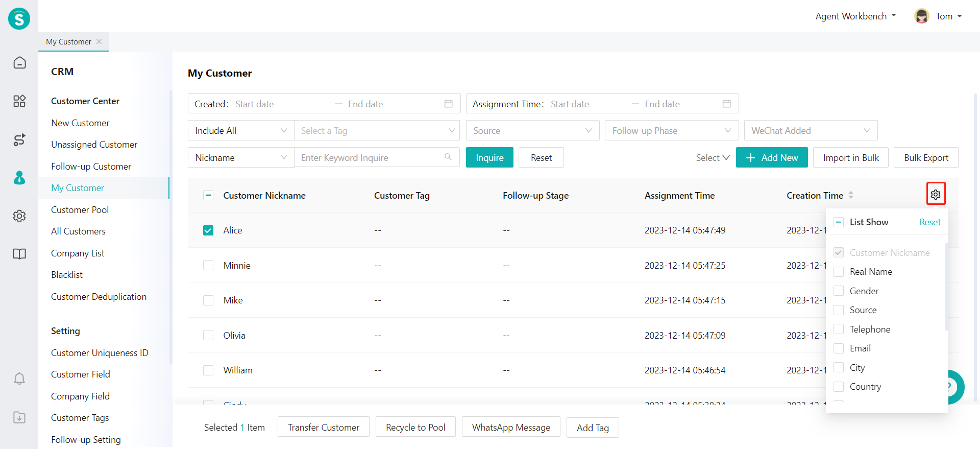Enable Telephone column checkbox

click(x=839, y=329)
